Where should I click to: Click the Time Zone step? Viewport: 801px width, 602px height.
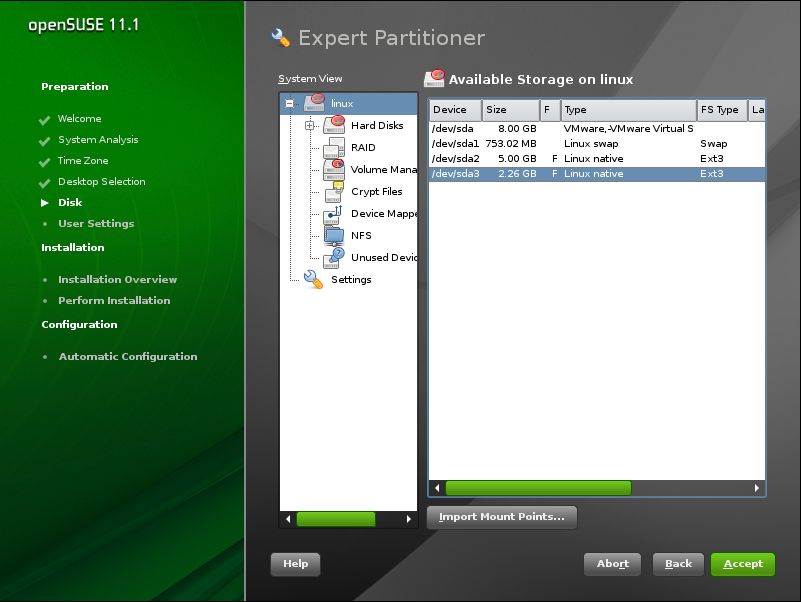click(83, 160)
